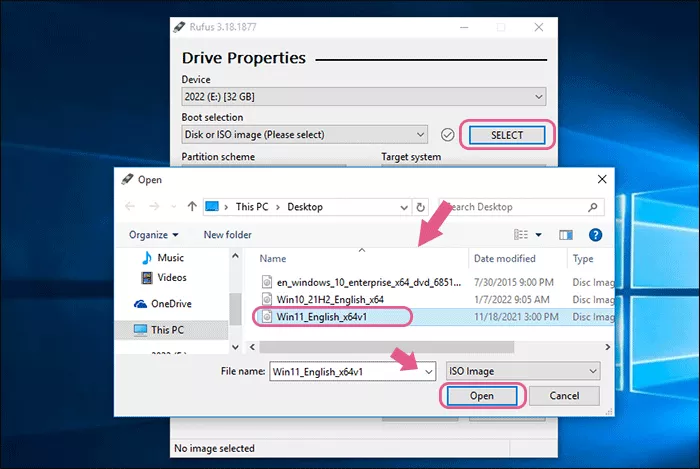Click the 11/18/2021 3:00 PM date cell
Screen dimensions: 700x469
pos(516,317)
